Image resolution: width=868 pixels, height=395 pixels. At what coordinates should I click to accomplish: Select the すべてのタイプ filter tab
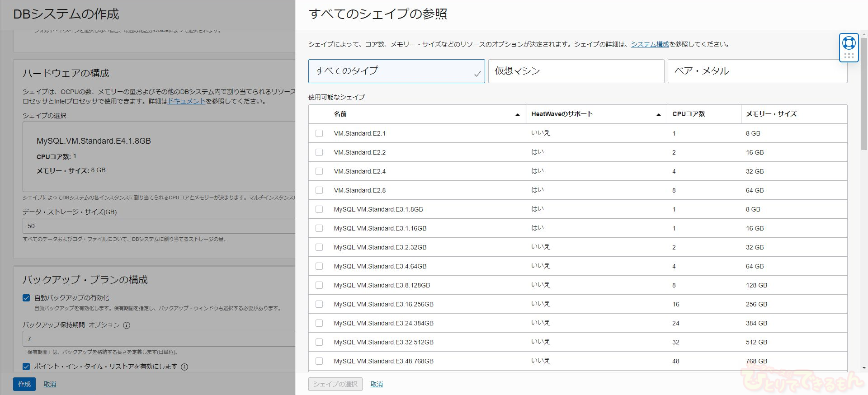pos(396,71)
